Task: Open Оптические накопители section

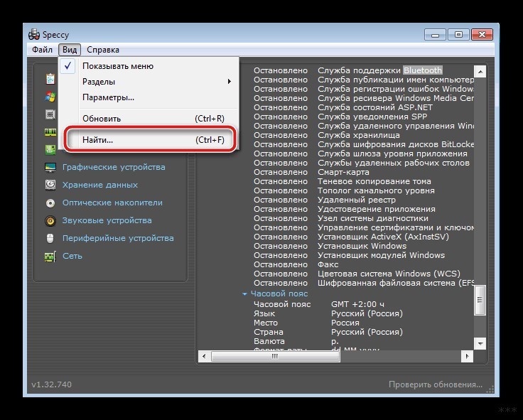Action: [x=112, y=203]
